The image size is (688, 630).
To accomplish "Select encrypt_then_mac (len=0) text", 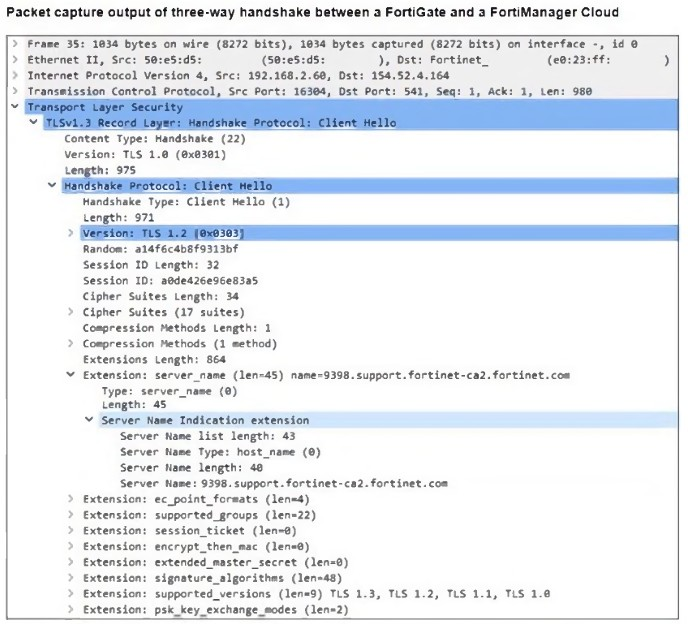I will coord(232,547).
